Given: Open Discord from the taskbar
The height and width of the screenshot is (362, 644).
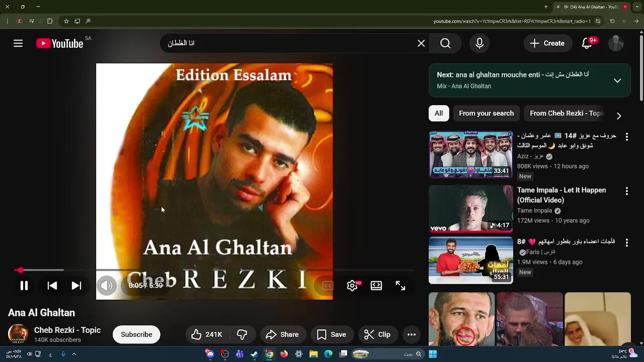Looking at the screenshot, I should point(210,354).
